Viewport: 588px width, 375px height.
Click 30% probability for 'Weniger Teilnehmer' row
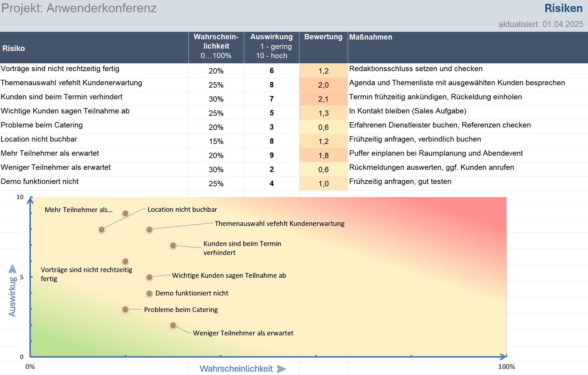216,169
